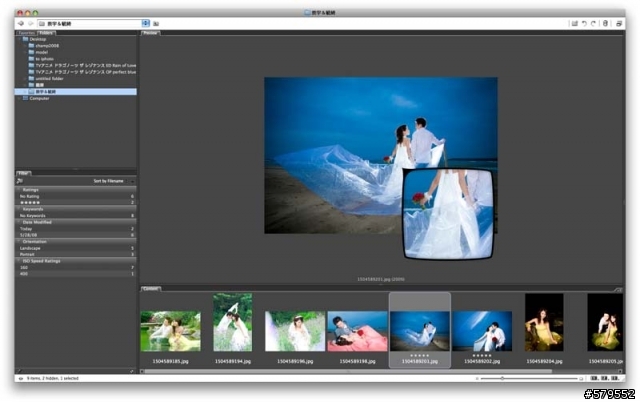The height and width of the screenshot is (402, 640).
Task: Toggle the show/hide panels eye icon
Action: 20,378
